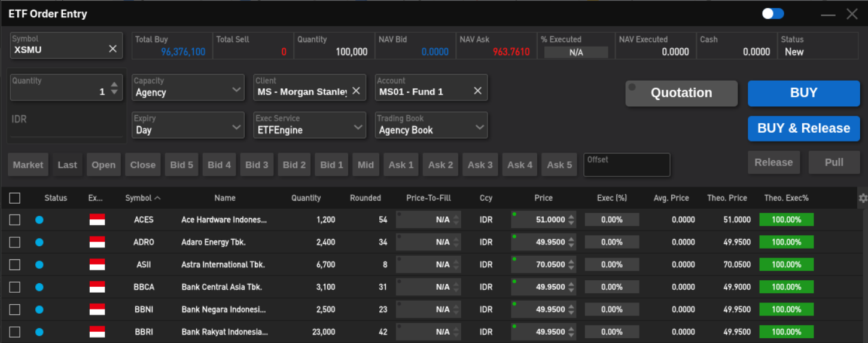This screenshot has width=868, height=343.
Task: Click the ASII row status dot
Action: click(39, 265)
